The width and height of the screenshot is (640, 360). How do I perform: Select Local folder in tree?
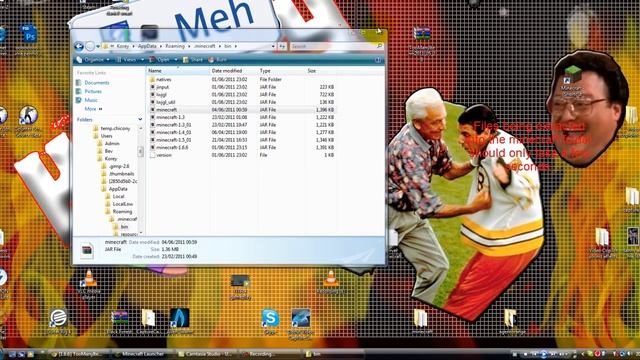[118, 196]
